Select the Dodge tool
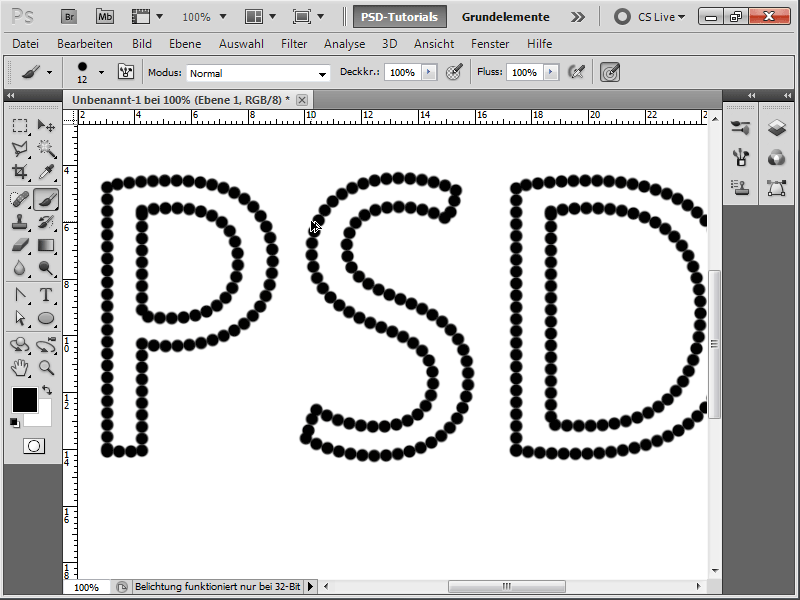The image size is (800, 600). pos(46,268)
